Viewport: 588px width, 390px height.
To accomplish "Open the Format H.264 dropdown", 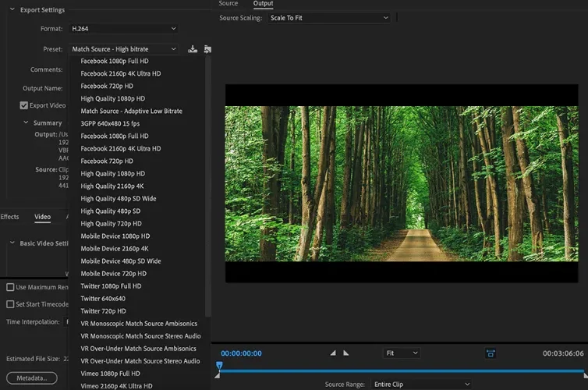I will pos(123,29).
